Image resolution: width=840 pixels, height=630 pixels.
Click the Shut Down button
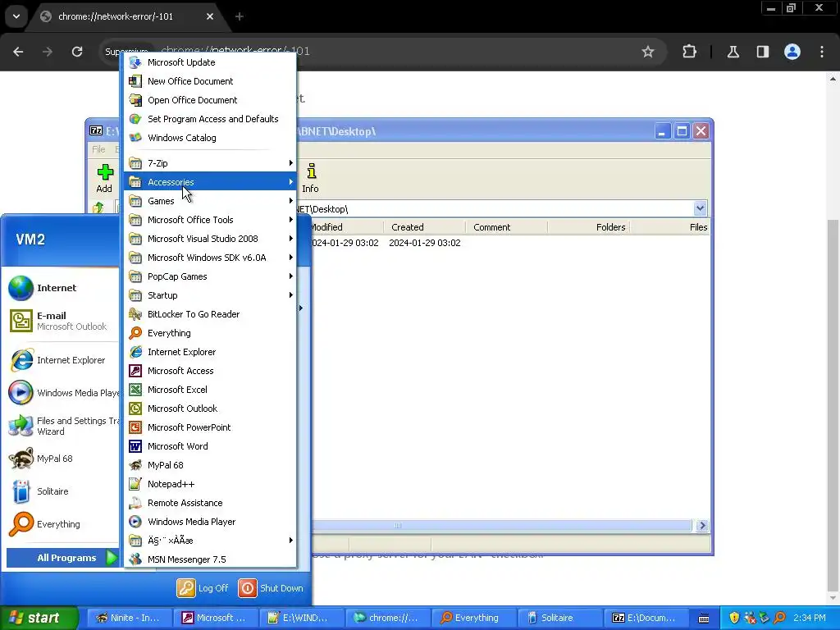(x=271, y=588)
